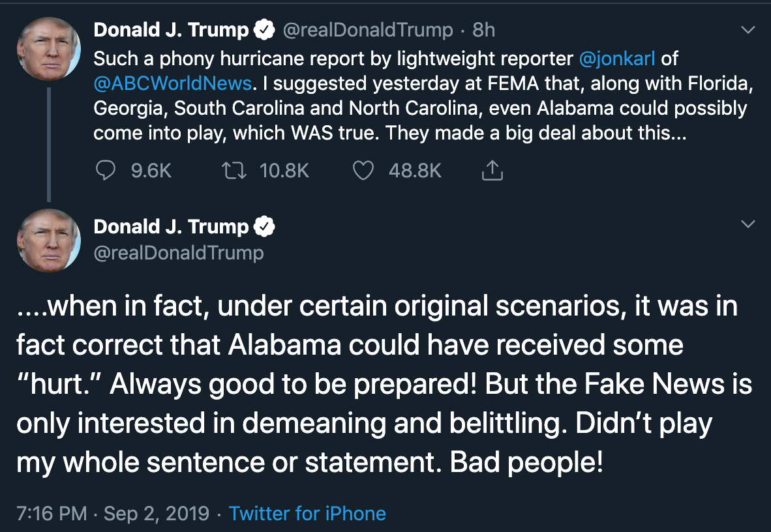Screen dimensions: 771x532
Task: Click the Twitter for iPhone link
Action: point(307,513)
